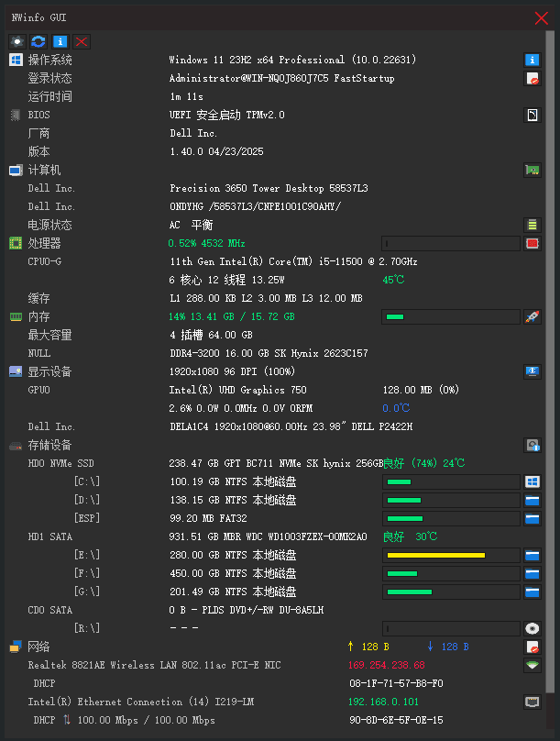Click the red processor chip icon

[533, 243]
